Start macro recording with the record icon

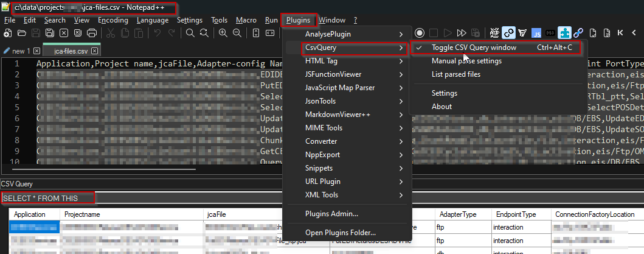(x=420, y=33)
